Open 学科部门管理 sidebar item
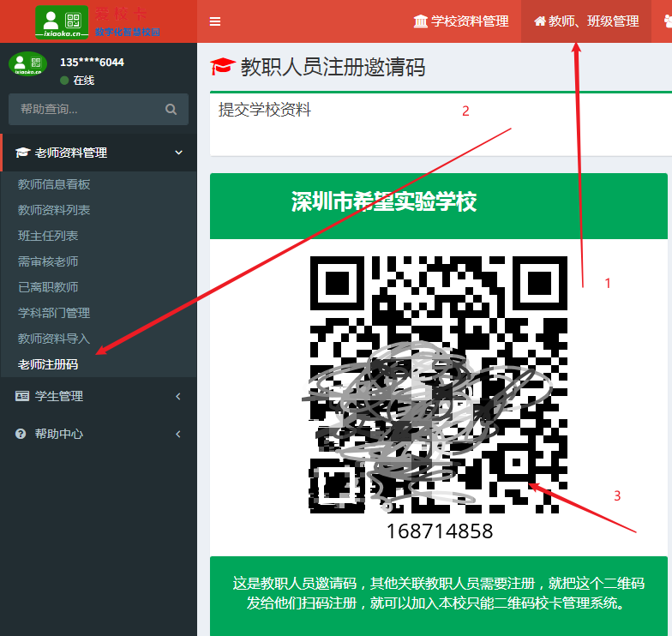Image resolution: width=672 pixels, height=636 pixels. pos(54,313)
